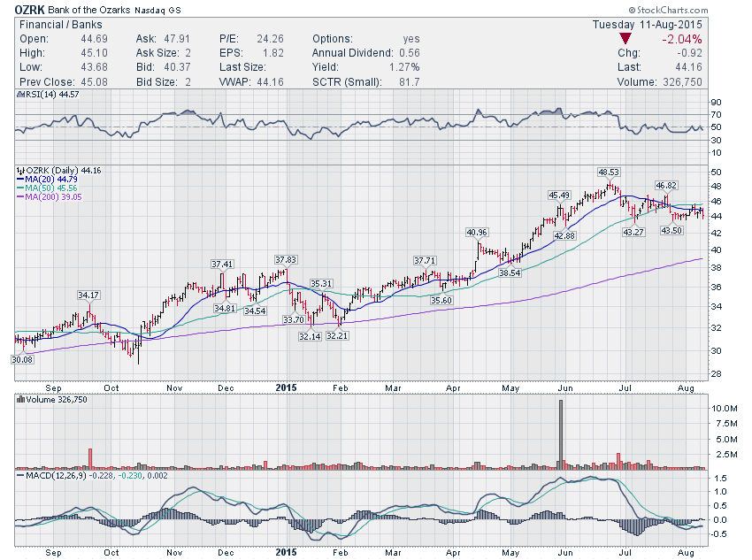Viewport: 752px width, 560px height.
Task: Click the SCTR (Small) value 81.7
Action: click(409, 82)
